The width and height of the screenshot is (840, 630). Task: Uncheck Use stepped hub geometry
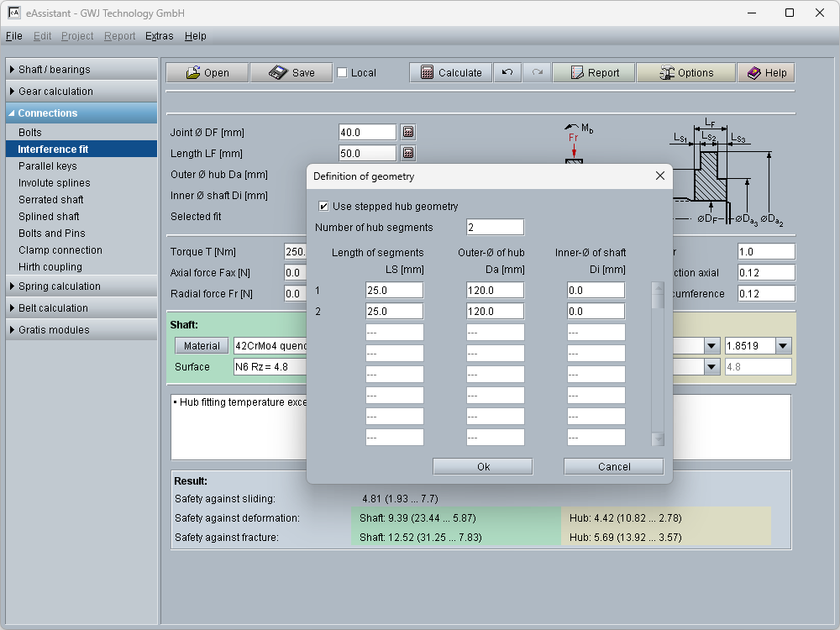[324, 207]
